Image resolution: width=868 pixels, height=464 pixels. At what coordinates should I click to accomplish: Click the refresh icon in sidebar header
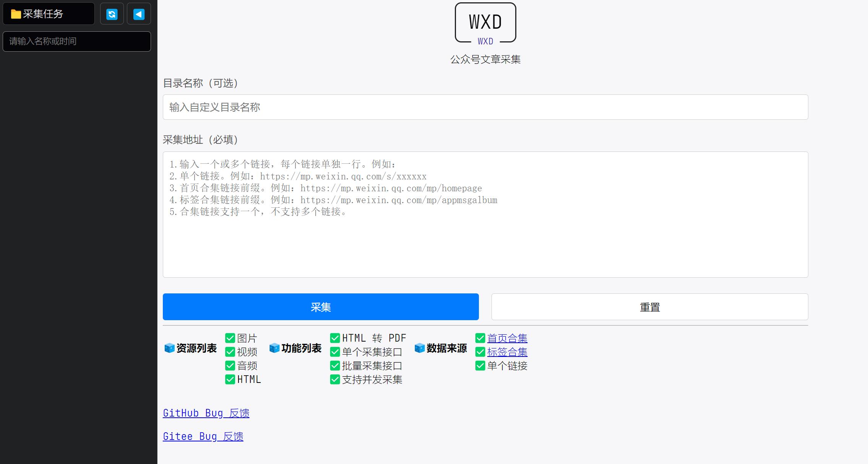click(112, 14)
